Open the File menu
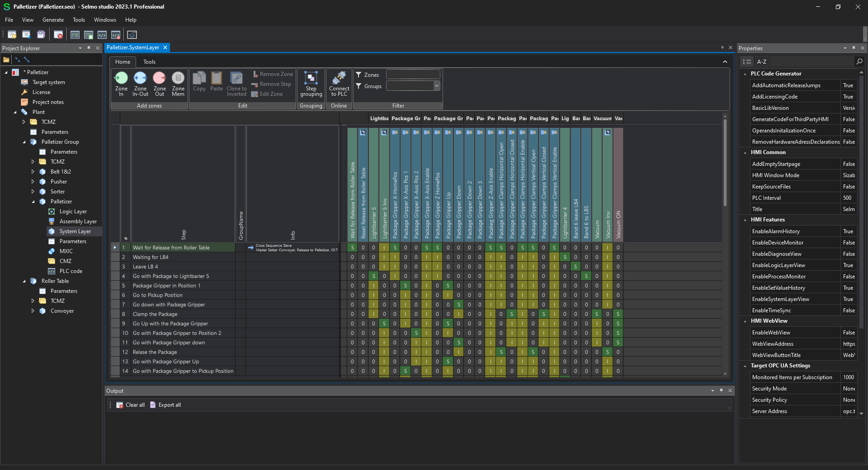This screenshot has width=868, height=470. click(9, 20)
